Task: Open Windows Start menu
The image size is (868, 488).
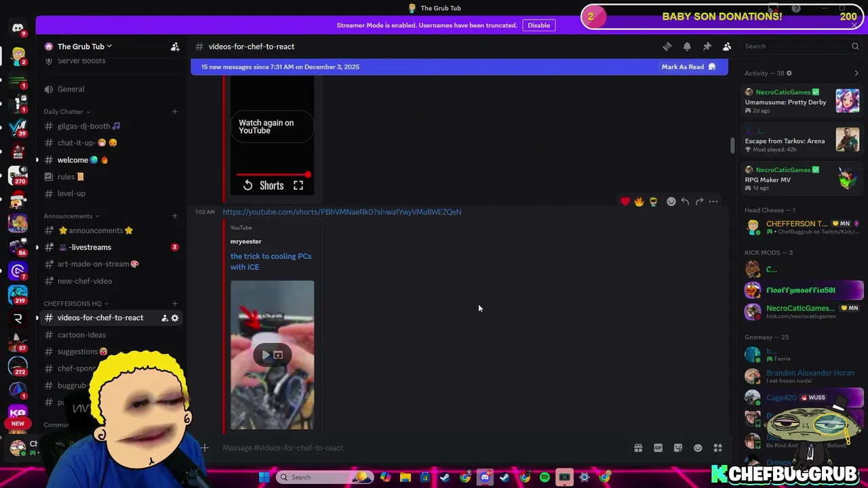Action: click(264, 477)
